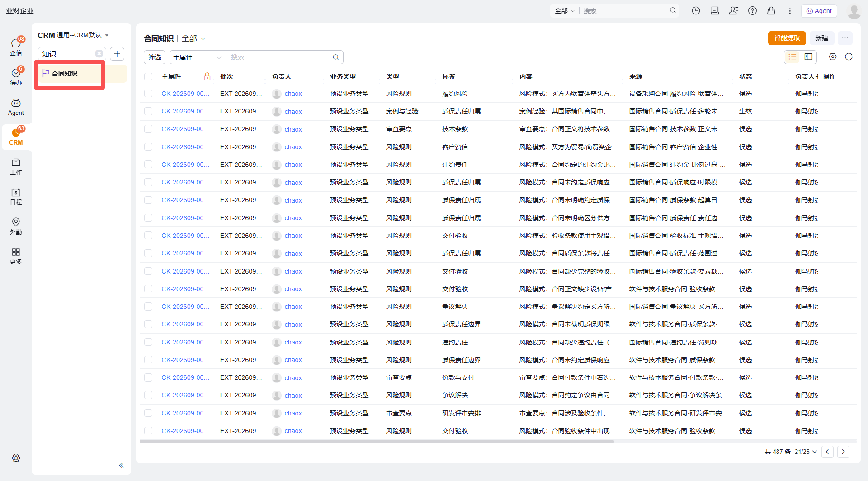Expand the 全部 view dropdown beside 合同知识

coord(194,38)
